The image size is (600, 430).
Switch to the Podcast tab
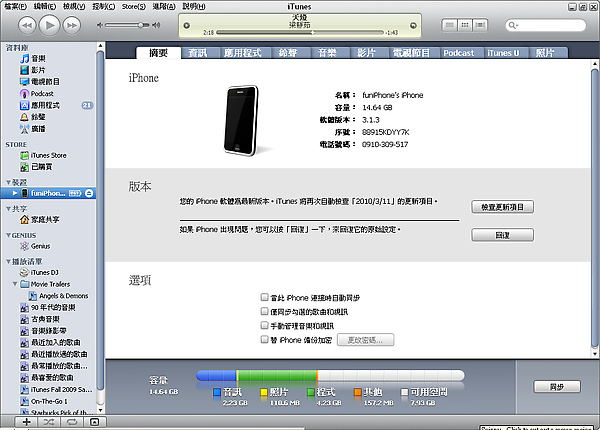tap(458, 53)
